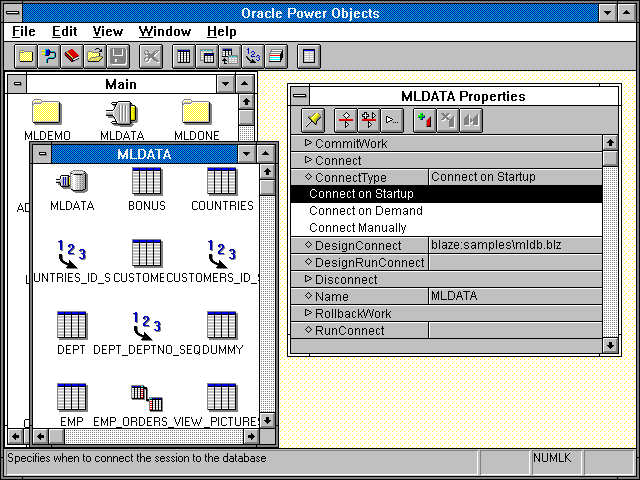Click the properties list scroll down arrow
Image resolution: width=640 pixels, height=480 pixels.
point(610,346)
